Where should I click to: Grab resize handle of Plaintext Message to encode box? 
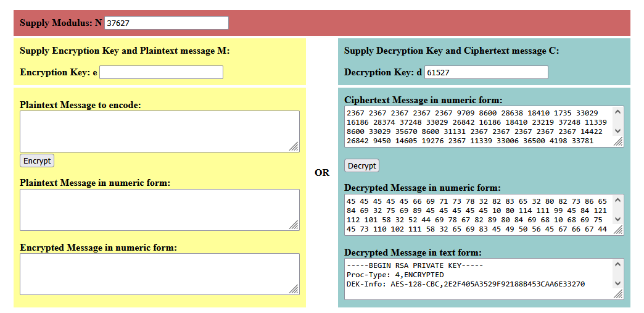pyautogui.click(x=294, y=147)
